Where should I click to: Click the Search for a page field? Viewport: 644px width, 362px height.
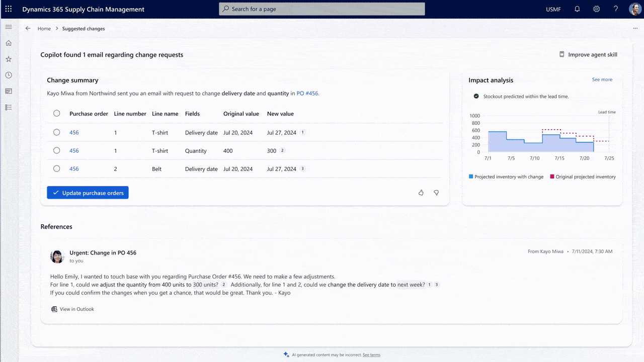click(x=322, y=9)
